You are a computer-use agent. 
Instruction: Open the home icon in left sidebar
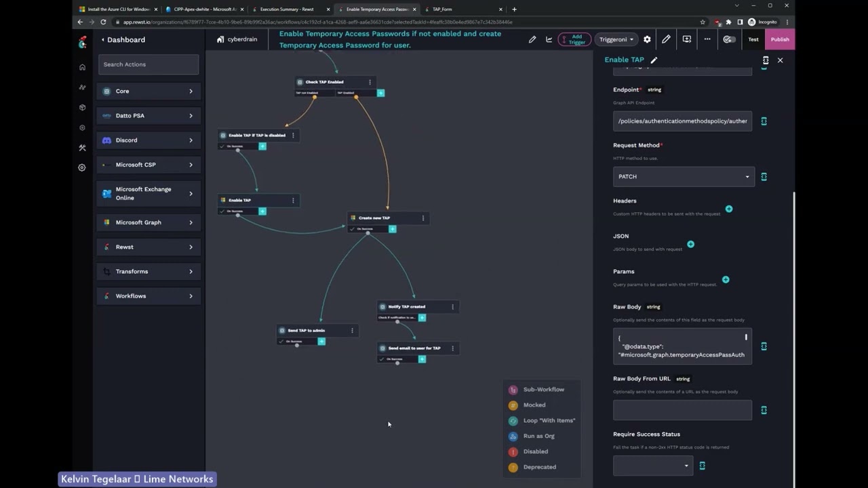click(x=82, y=67)
